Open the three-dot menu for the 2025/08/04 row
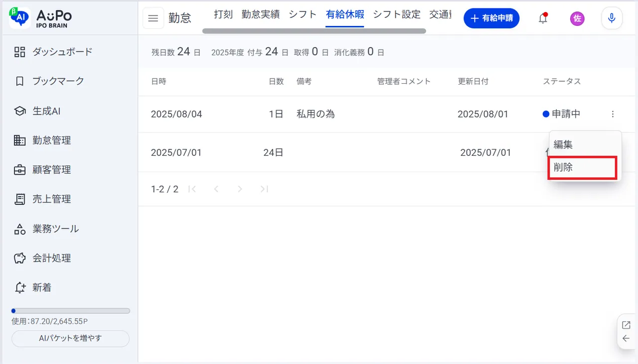 pos(613,114)
